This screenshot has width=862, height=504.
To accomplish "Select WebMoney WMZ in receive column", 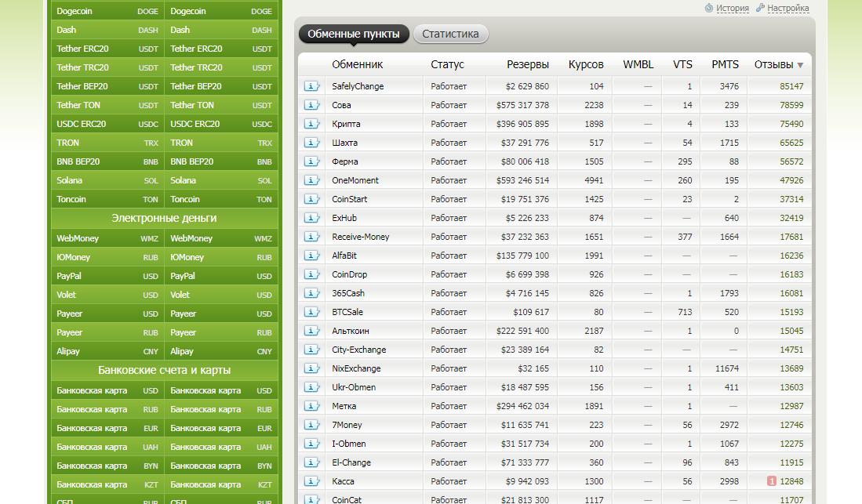I will tap(221, 238).
